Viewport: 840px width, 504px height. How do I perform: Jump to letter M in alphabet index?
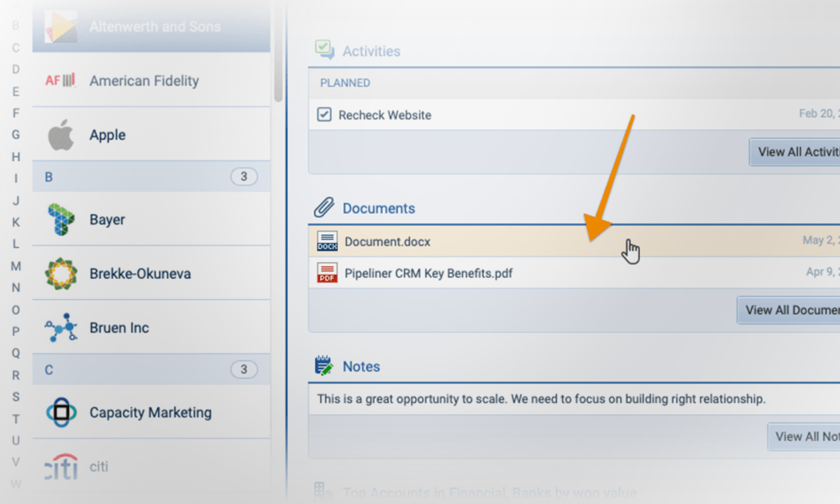click(16, 266)
